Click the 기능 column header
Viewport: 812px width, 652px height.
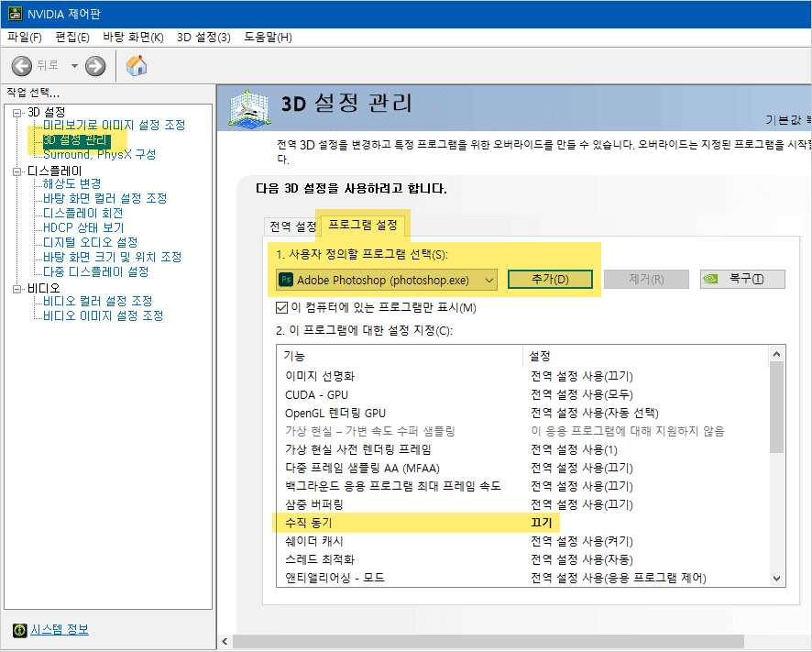401,356
